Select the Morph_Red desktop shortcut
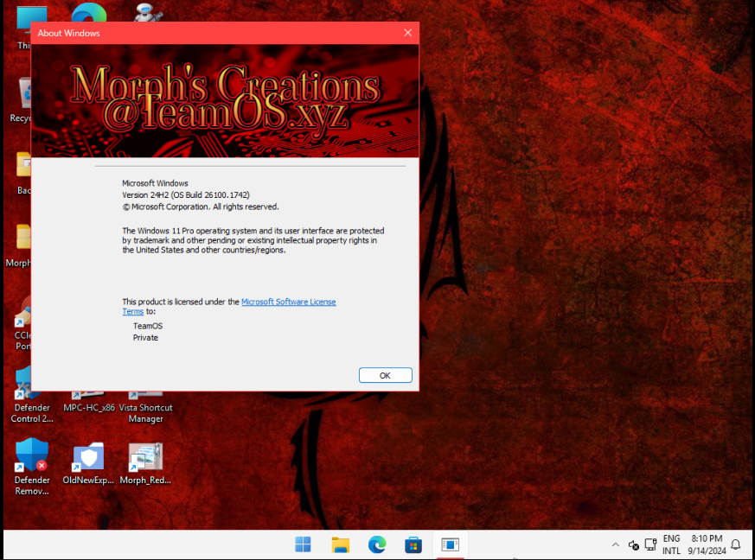The image size is (755, 560). pos(145,463)
